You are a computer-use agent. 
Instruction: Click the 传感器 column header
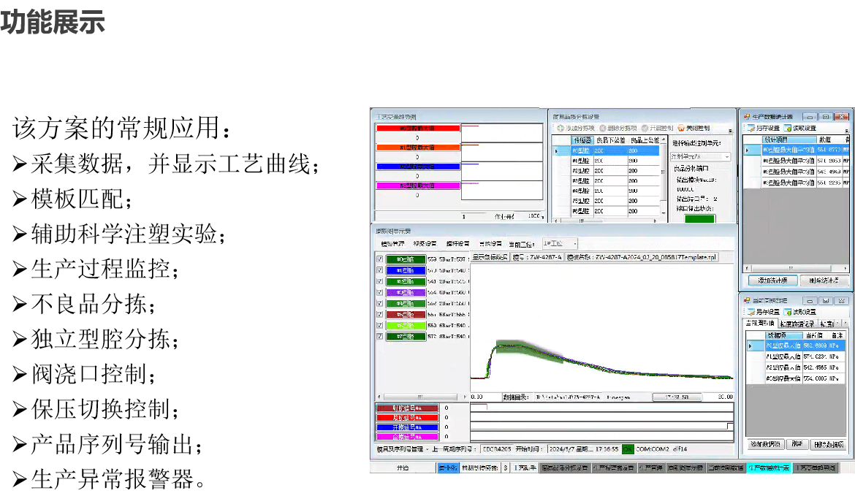click(582, 140)
